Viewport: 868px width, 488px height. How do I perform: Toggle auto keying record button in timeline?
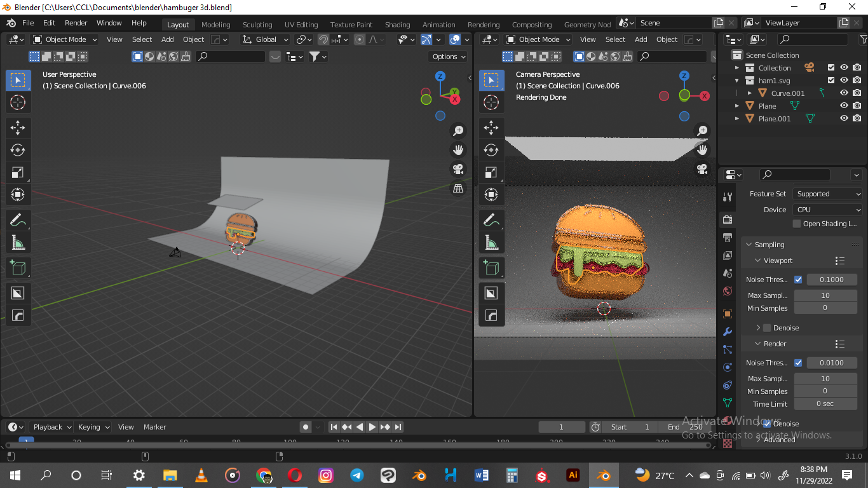click(x=306, y=427)
